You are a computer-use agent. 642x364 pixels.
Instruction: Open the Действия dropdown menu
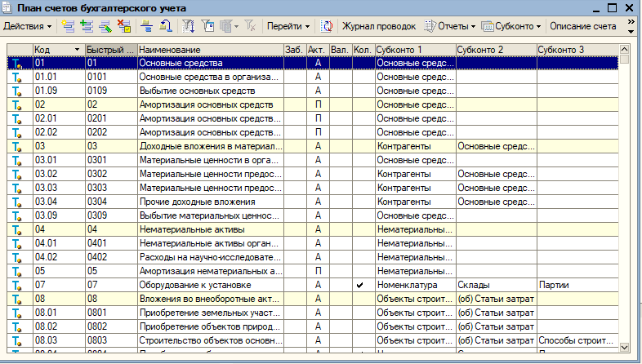click(x=28, y=26)
